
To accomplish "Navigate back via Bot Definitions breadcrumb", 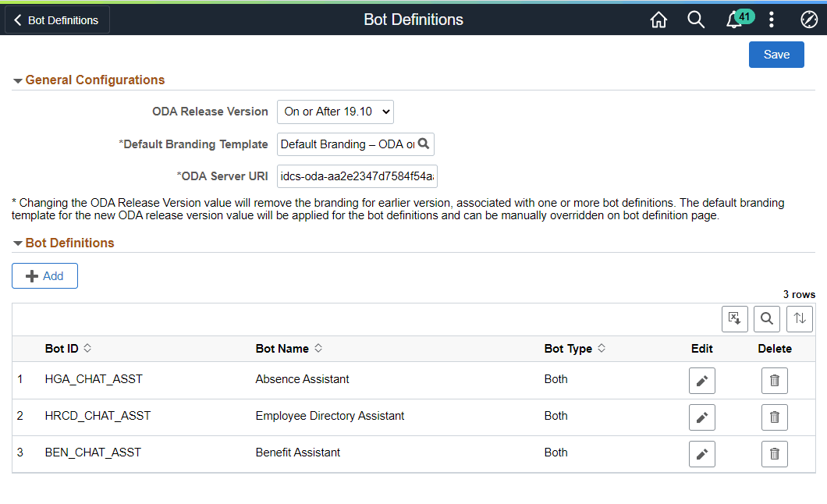I will coord(56,20).
